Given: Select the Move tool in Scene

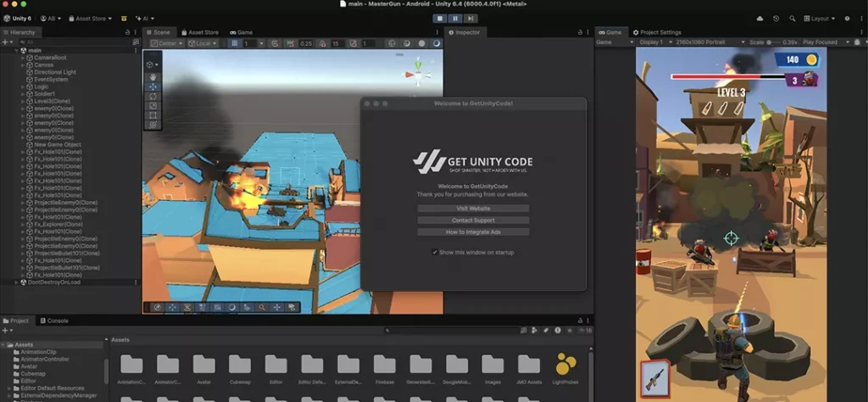Looking at the screenshot, I should [153, 87].
